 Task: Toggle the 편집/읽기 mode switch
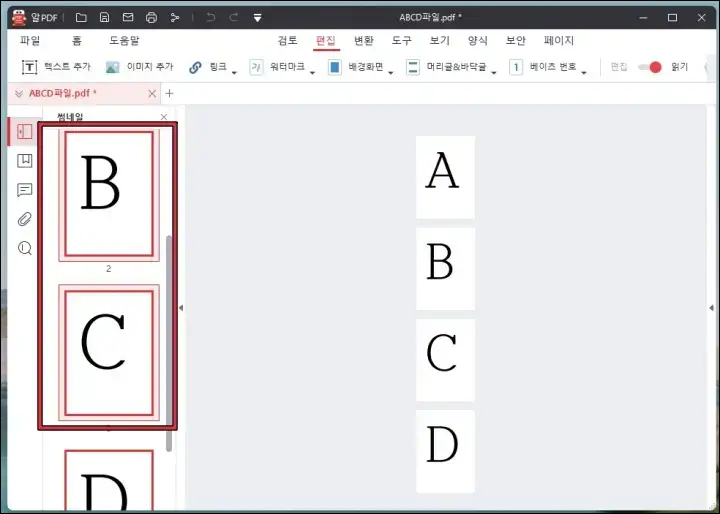(x=650, y=67)
